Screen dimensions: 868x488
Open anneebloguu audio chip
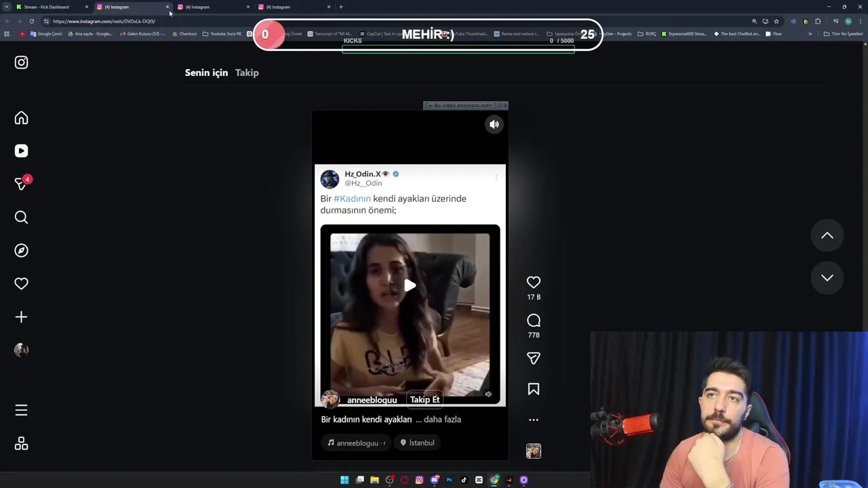(x=355, y=443)
